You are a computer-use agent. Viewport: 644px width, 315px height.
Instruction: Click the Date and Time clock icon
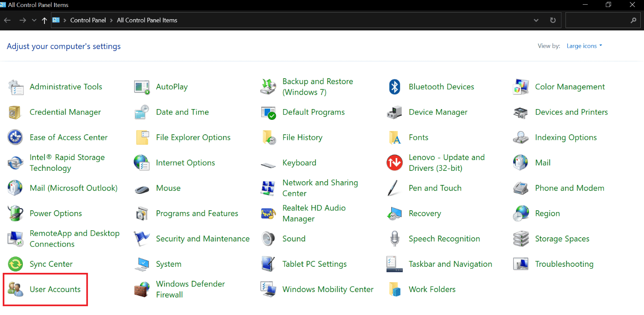(142, 112)
